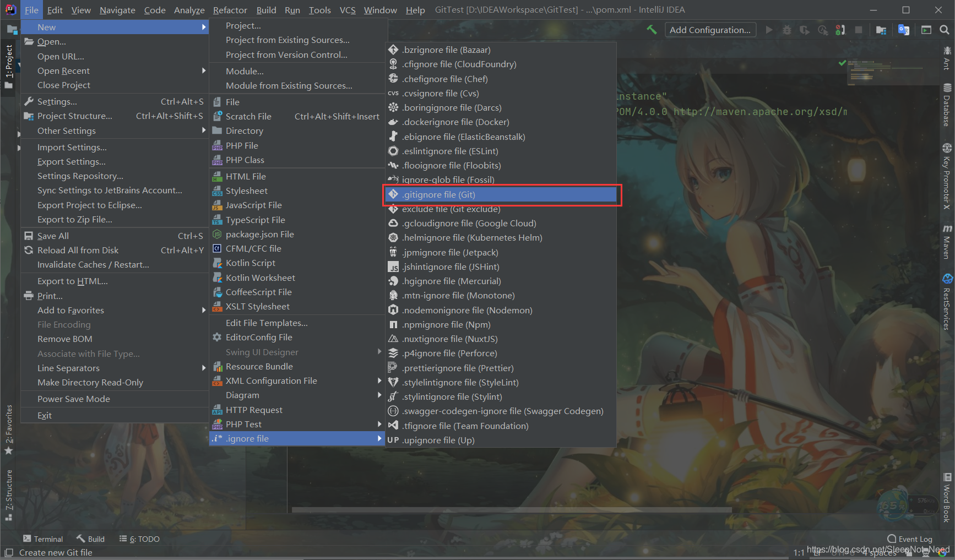
Task: Click the Translate icon in toolbar
Action: tap(903, 30)
